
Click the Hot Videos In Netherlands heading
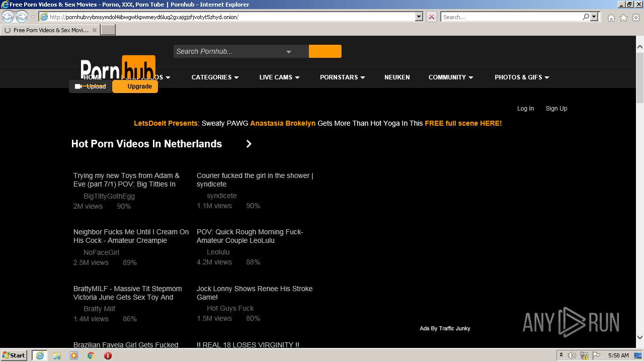[146, 144]
